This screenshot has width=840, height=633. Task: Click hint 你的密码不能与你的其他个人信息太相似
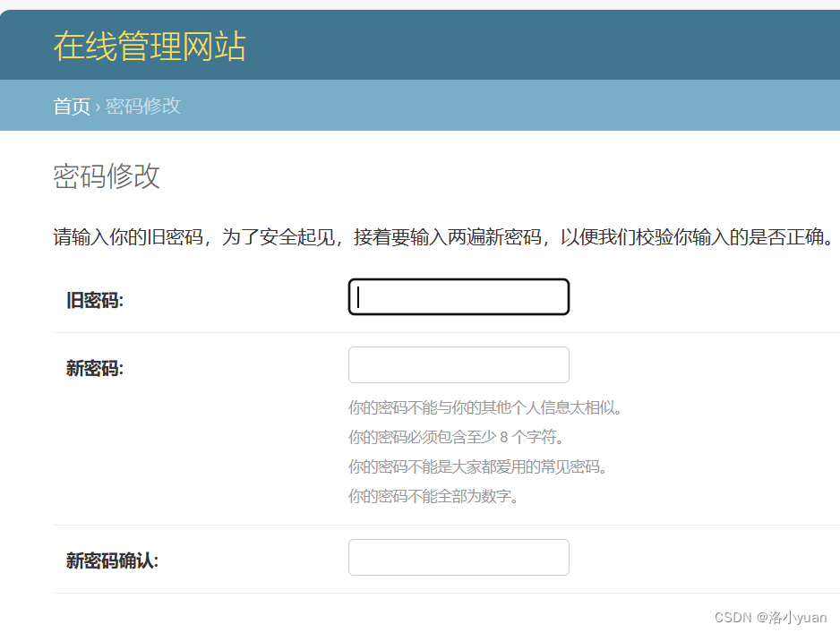tap(485, 407)
